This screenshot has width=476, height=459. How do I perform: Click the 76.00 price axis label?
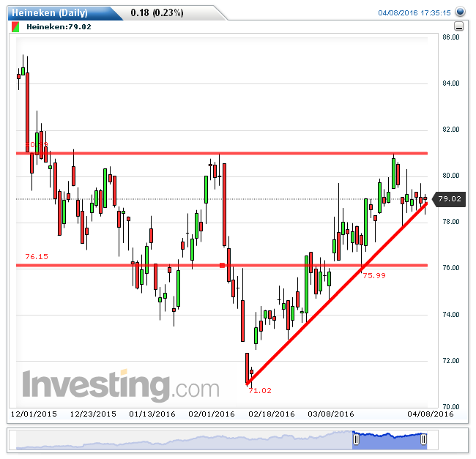coord(451,268)
